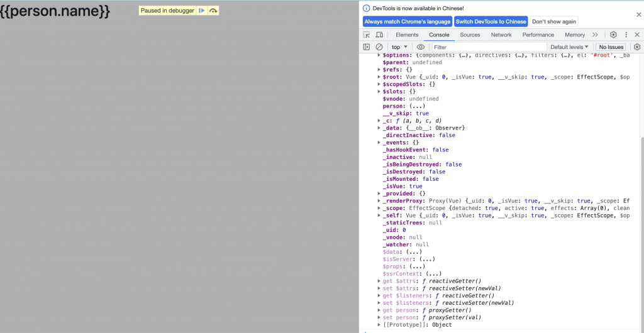Expand get $attrs reactiveGetter entry
The height and width of the screenshot is (333, 644).
pyautogui.click(x=379, y=281)
